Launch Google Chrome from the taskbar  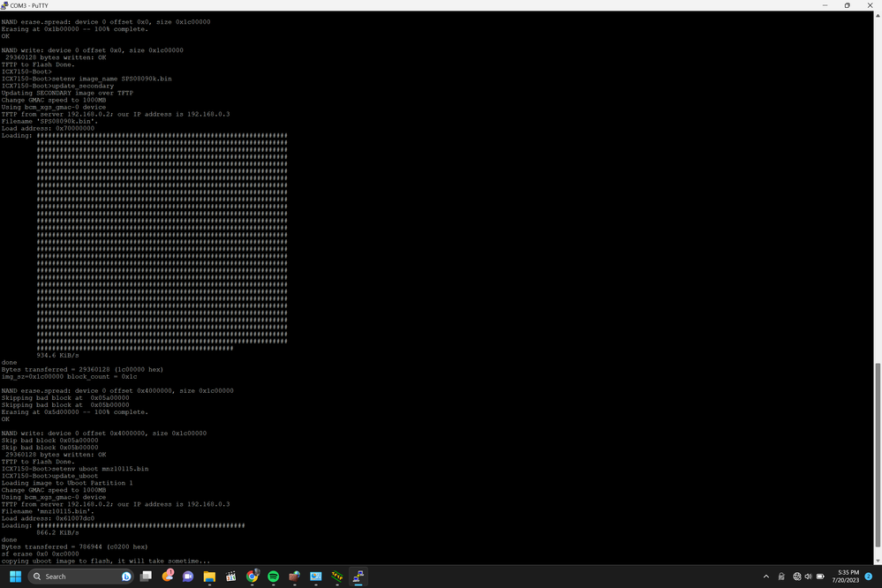coord(253,577)
